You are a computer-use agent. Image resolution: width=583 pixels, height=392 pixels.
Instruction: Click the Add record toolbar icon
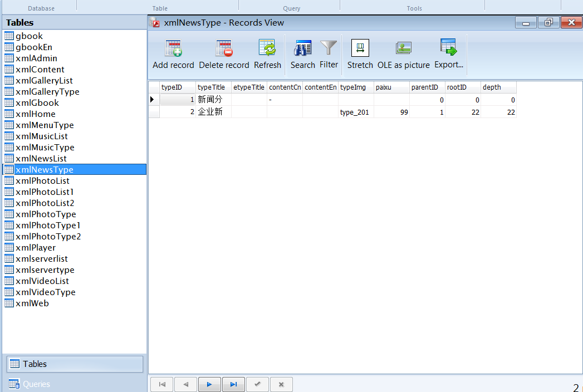(x=173, y=48)
